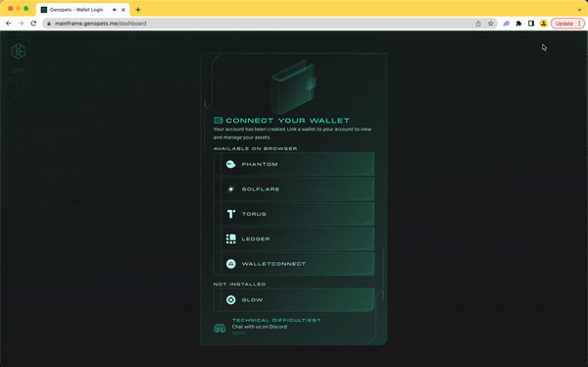Pick the Ledger wallet option
Screen dimensions: 588x367
point(294,238)
